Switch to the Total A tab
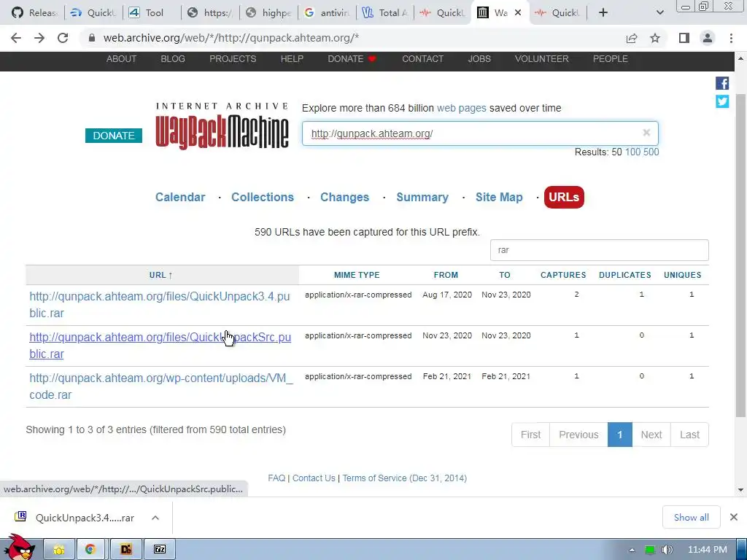 pyautogui.click(x=385, y=13)
